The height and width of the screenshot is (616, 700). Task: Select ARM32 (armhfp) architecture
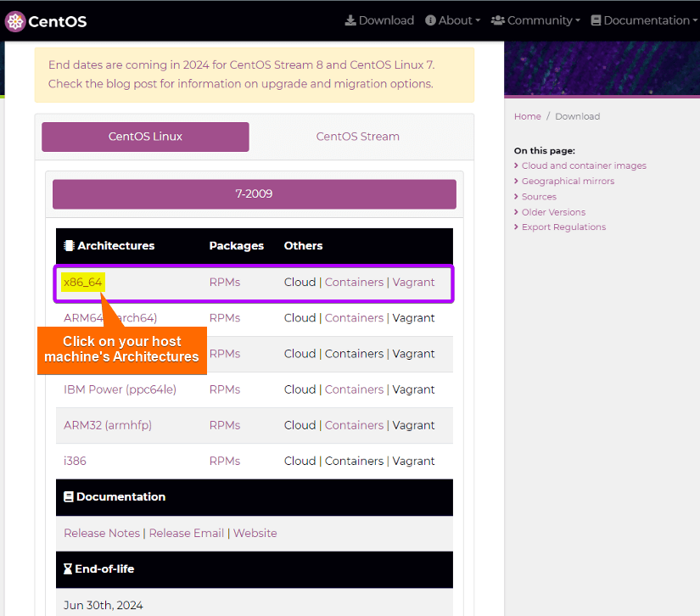click(108, 425)
